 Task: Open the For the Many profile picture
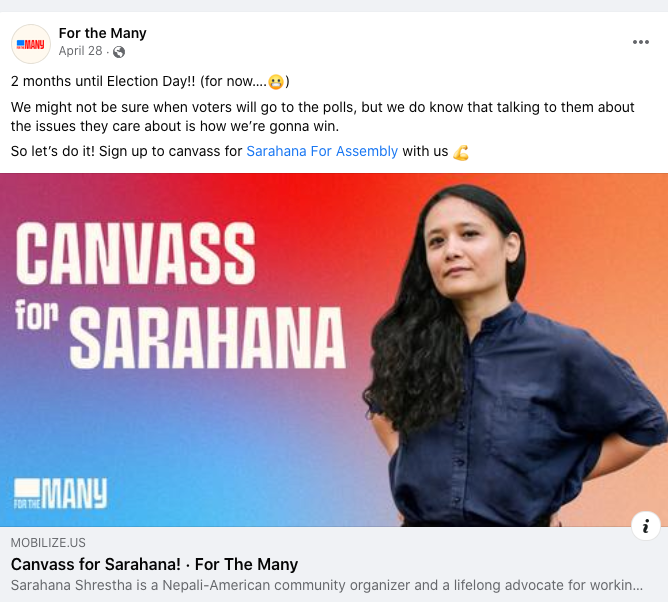point(31,44)
